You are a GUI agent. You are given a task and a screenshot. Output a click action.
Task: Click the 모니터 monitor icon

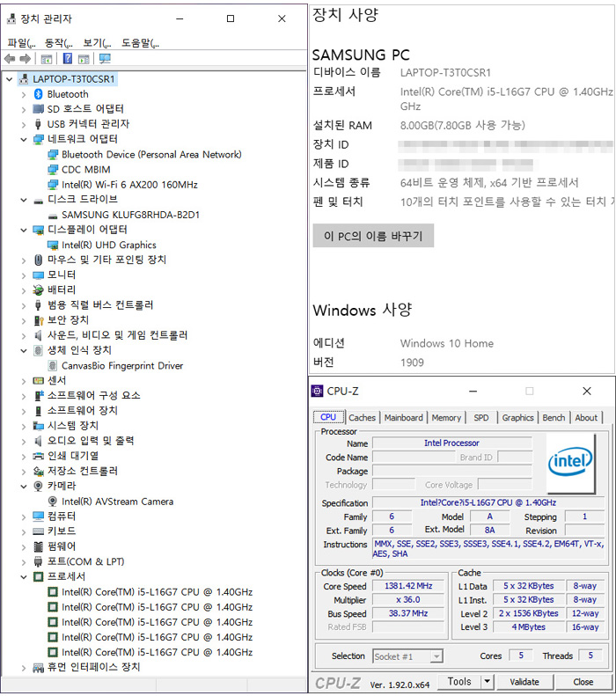pyautogui.click(x=38, y=275)
